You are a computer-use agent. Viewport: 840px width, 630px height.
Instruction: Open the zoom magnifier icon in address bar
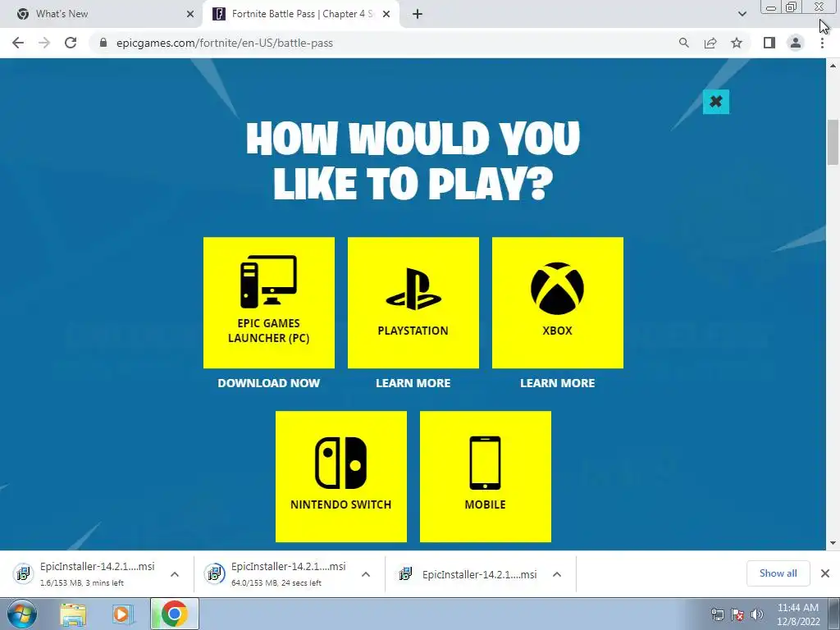pyautogui.click(x=683, y=43)
